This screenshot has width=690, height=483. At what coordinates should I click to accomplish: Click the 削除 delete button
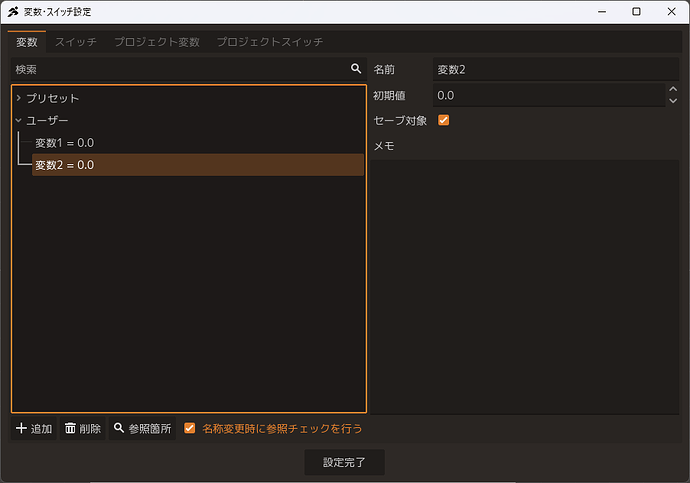83,428
